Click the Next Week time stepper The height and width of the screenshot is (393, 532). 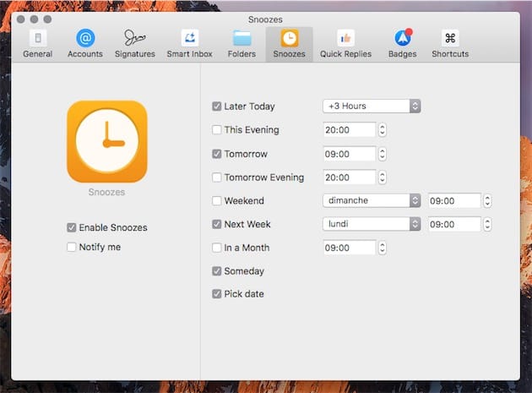click(x=487, y=224)
